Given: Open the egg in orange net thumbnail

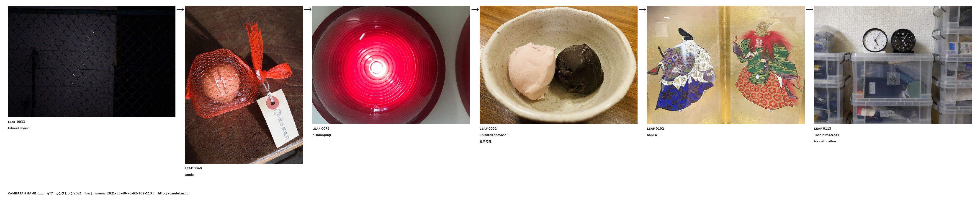Looking at the screenshot, I should point(244,85).
